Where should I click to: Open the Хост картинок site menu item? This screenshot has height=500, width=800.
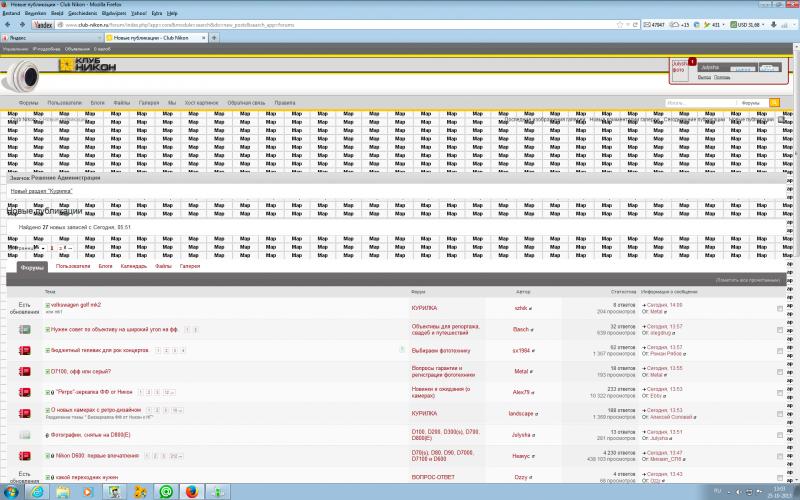(x=201, y=103)
